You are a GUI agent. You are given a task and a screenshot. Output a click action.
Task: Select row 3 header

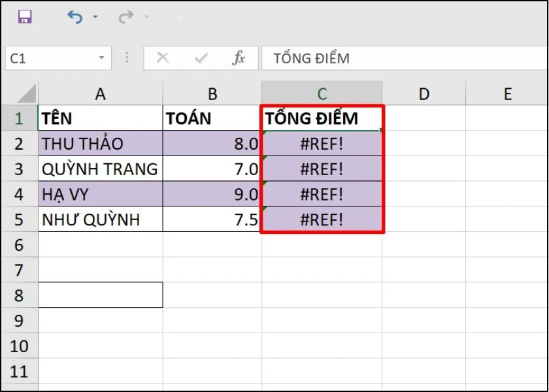point(19,169)
